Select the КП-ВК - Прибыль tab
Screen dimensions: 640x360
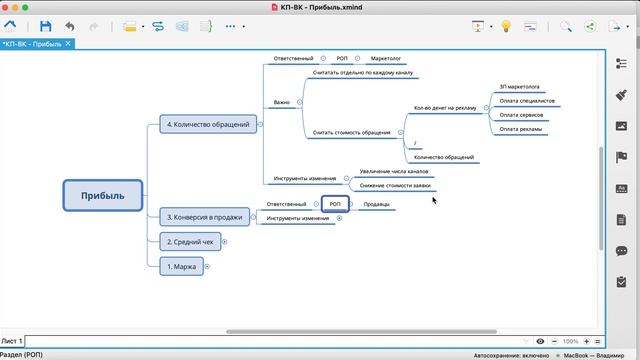tap(32, 44)
